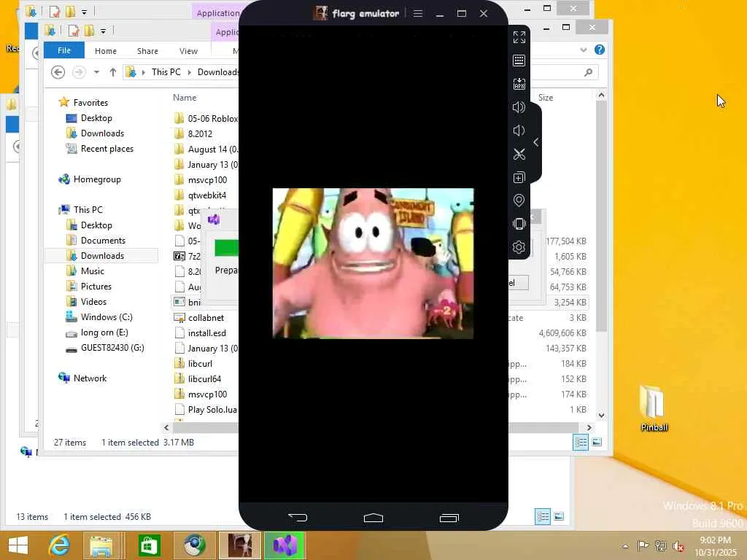Open the View ribbon tab

(188, 51)
